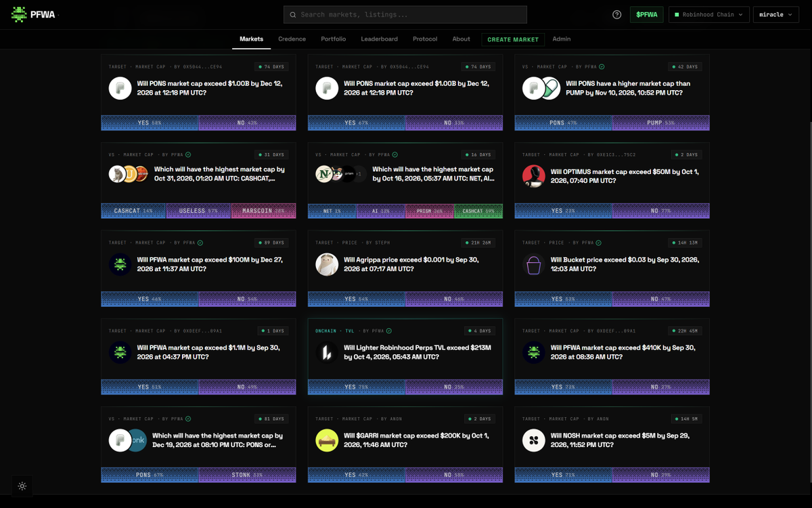Viewport: 812px width, 508px height.
Task: Select the 22H 45M countdown badge
Action: [685, 331]
